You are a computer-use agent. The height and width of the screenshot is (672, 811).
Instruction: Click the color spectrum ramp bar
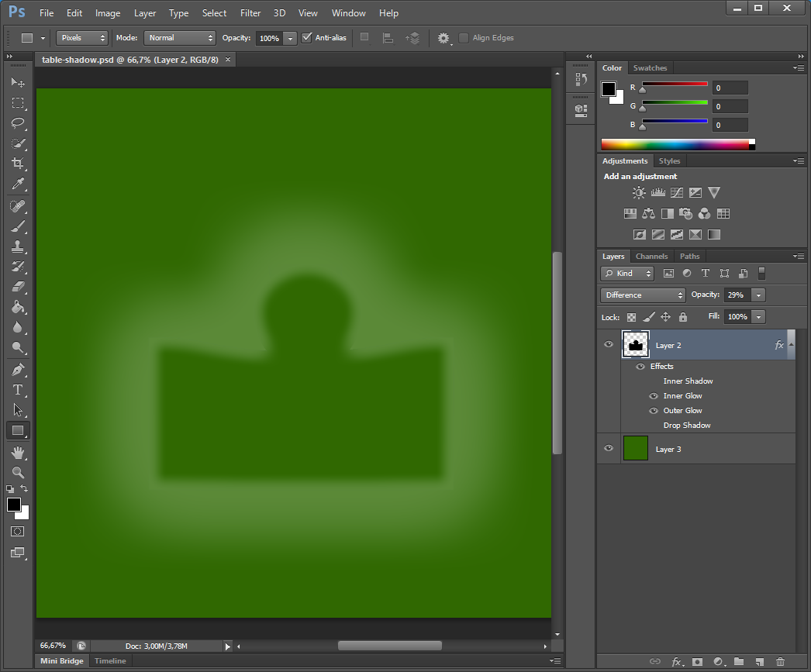pyautogui.click(x=675, y=144)
